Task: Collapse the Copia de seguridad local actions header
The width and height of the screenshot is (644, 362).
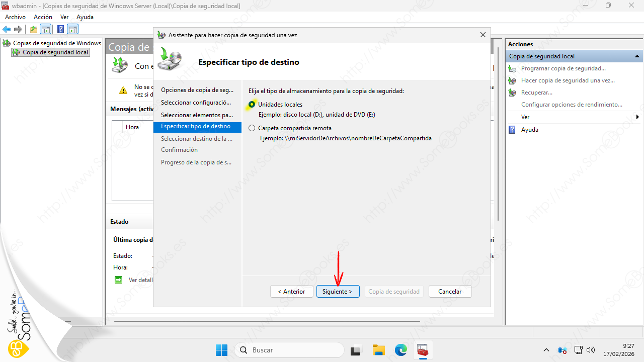Action: click(637, 56)
